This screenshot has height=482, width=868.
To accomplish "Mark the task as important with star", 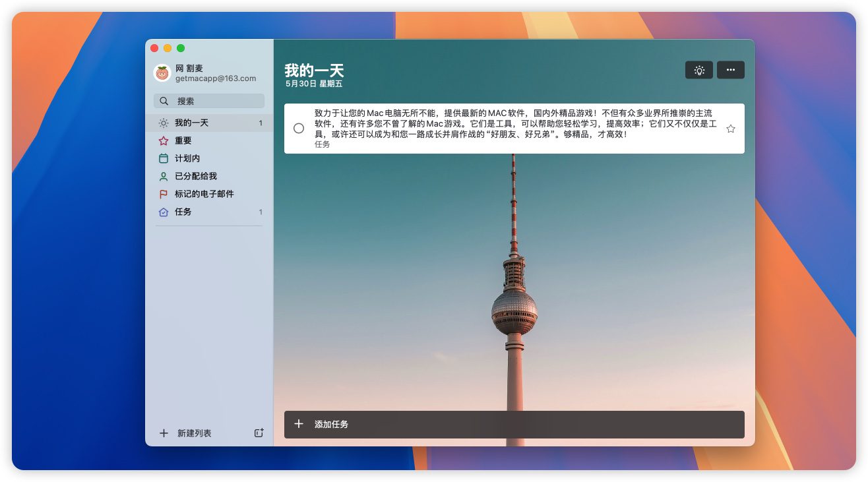I will [x=731, y=129].
